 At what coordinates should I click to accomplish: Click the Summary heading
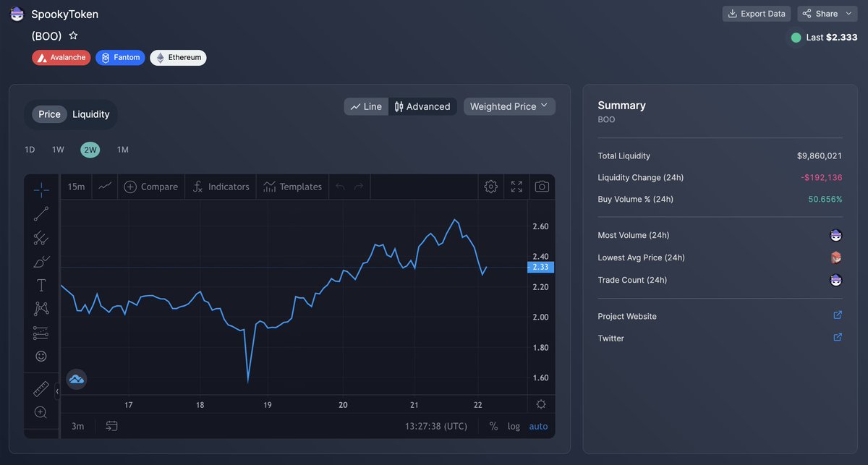tap(621, 106)
